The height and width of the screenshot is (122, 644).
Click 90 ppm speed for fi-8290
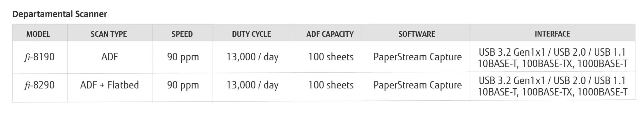point(183,85)
